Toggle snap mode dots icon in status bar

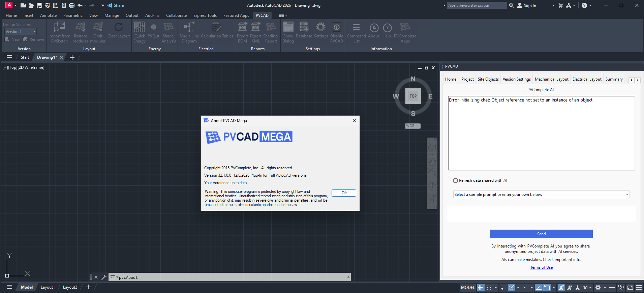[489, 288]
